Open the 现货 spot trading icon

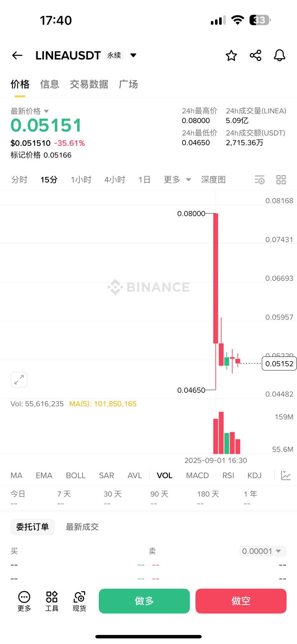[x=79, y=601]
